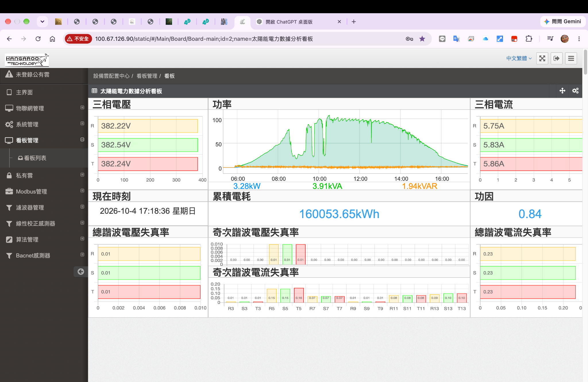Viewport: 588px width, 382px height.
Task: Click 看板 breadcrumb link
Action: (169, 76)
